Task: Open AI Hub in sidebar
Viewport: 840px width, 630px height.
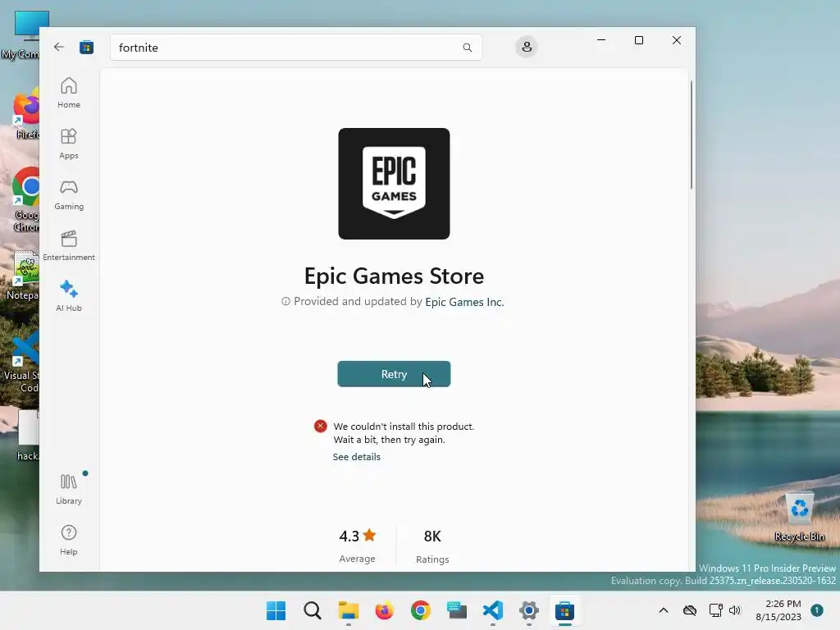Action: [x=69, y=295]
